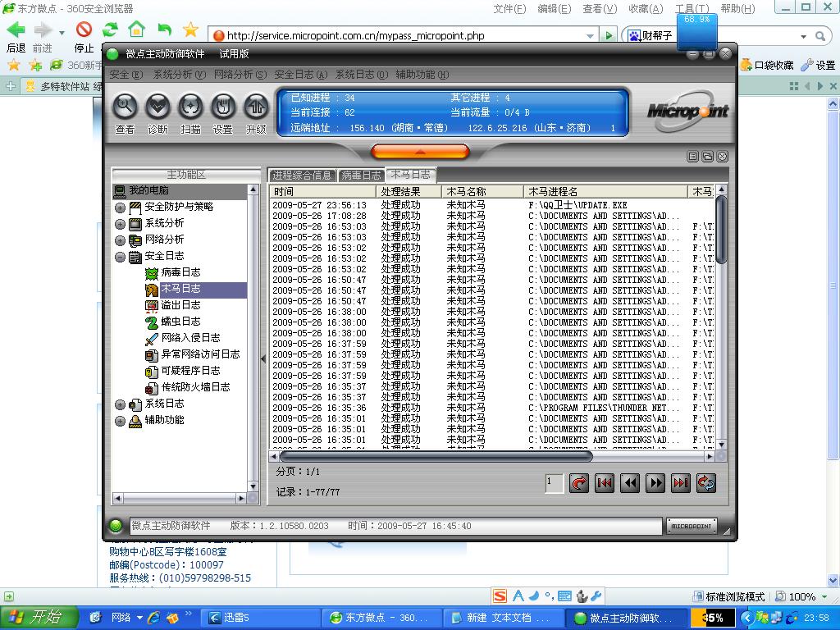Open the 诊断 (Diagnose) tool
Image resolution: width=840 pixels, height=630 pixels.
click(157, 107)
